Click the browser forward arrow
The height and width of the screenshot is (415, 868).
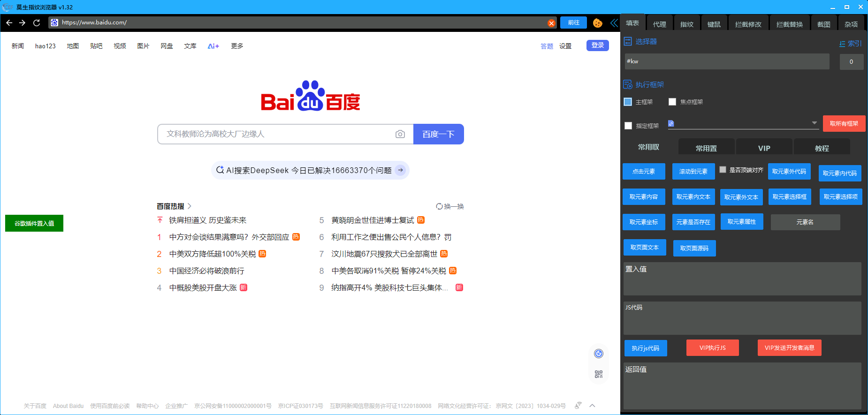(x=22, y=23)
